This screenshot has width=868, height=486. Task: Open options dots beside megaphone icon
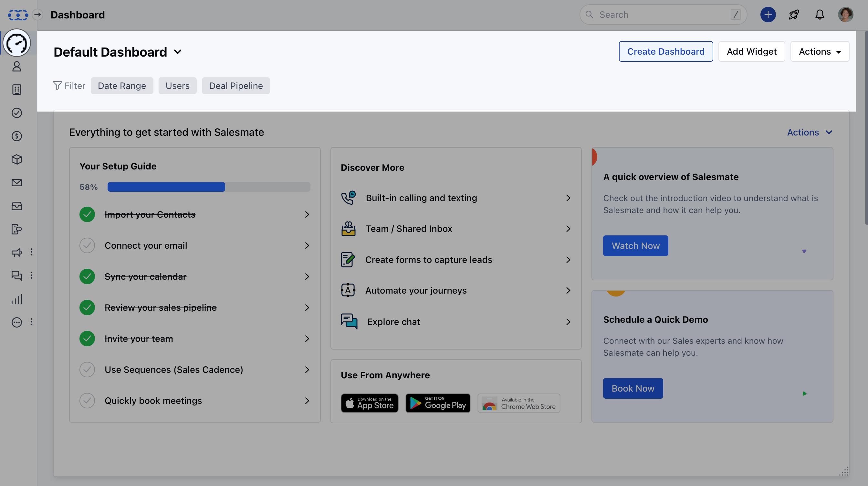pyautogui.click(x=31, y=252)
